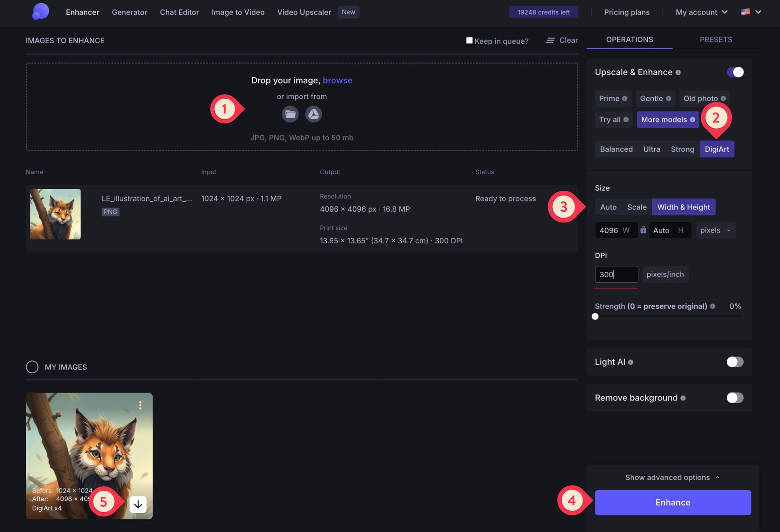Import an image from Google Drive

click(314, 114)
